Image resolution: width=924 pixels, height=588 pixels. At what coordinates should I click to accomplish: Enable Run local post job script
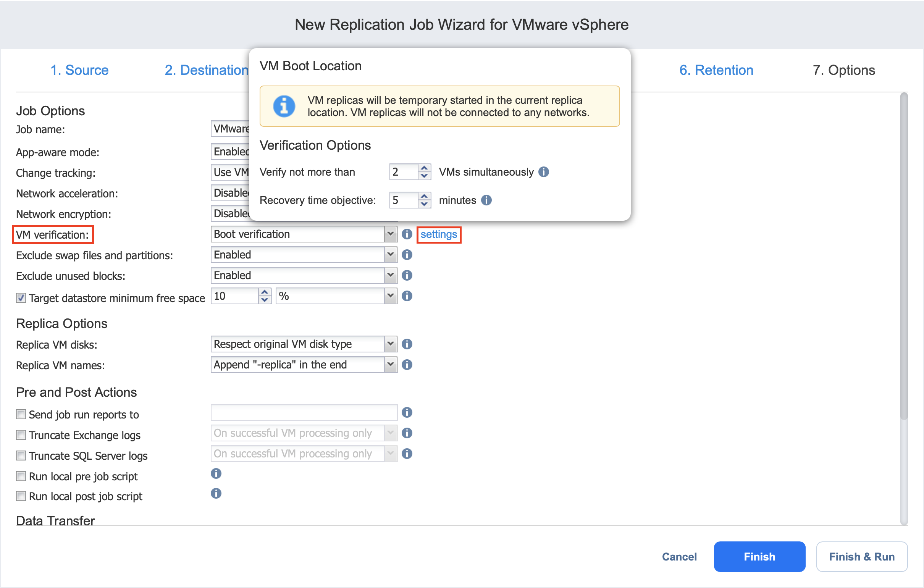pos(21,497)
